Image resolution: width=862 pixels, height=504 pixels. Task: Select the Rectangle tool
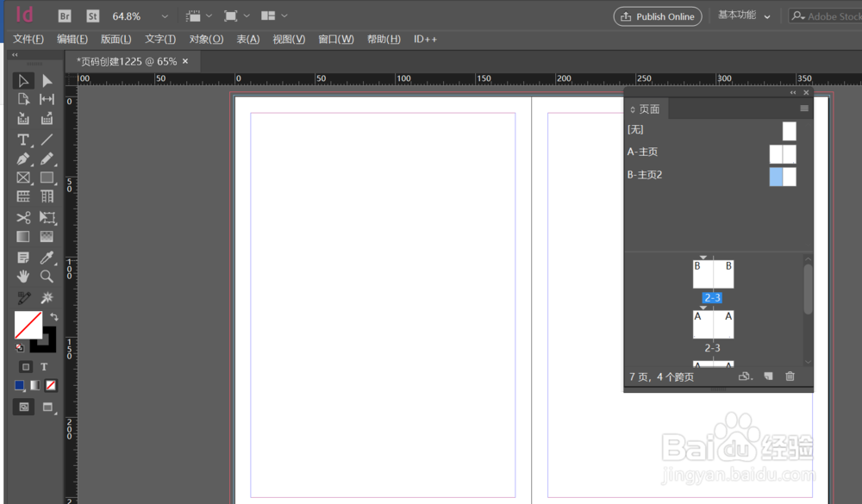coord(47,177)
